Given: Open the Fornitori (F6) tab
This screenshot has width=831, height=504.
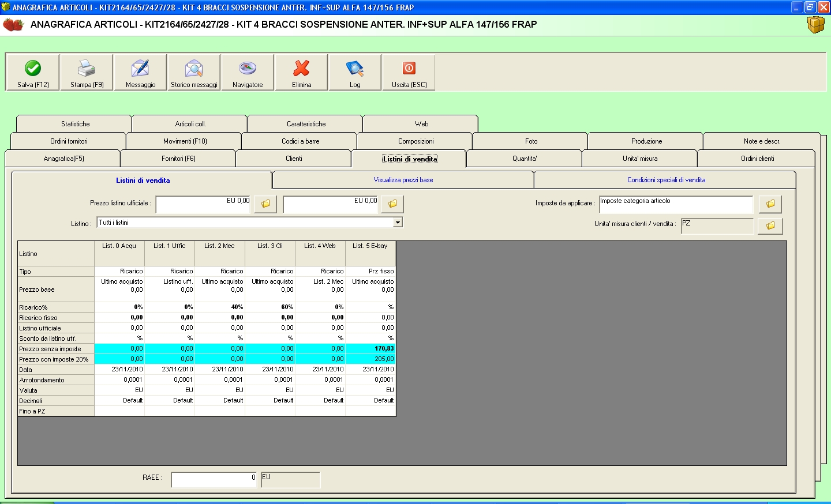Looking at the screenshot, I should tap(178, 159).
